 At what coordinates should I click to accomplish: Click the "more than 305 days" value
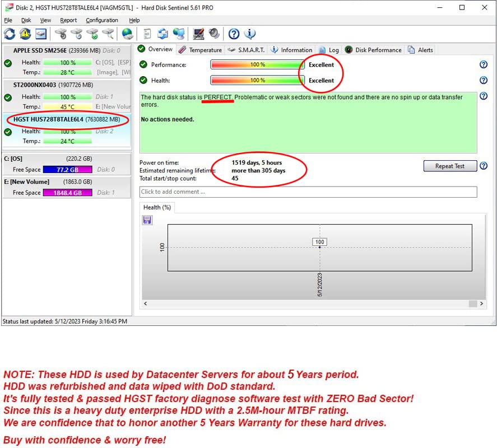258,170
